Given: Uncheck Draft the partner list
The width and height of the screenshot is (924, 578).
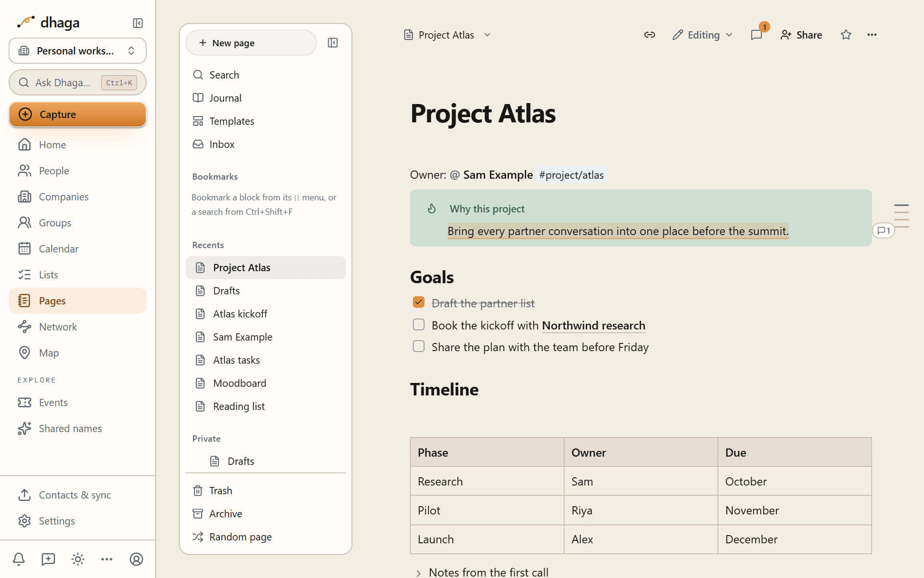Looking at the screenshot, I should pyautogui.click(x=419, y=302).
